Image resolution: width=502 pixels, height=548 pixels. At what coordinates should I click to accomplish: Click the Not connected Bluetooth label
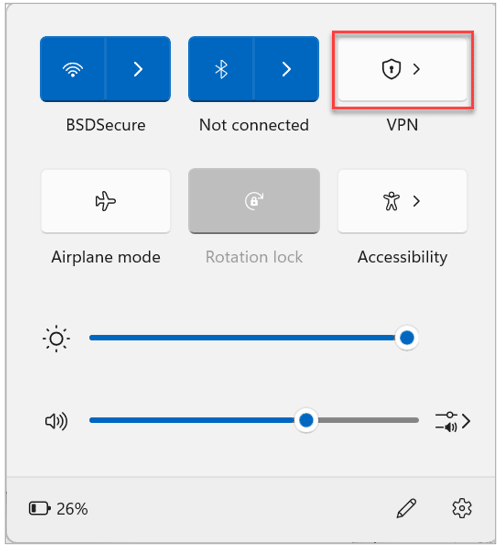(x=254, y=125)
